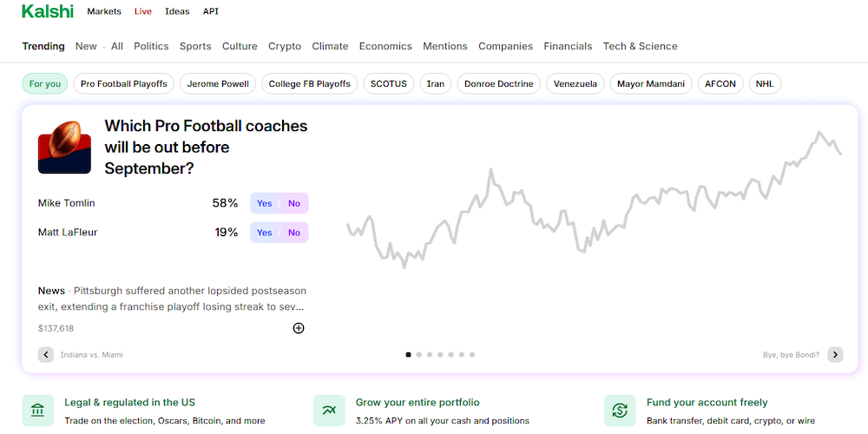Go to next carousel slide arrow
This screenshot has width=868, height=434.
coord(835,354)
